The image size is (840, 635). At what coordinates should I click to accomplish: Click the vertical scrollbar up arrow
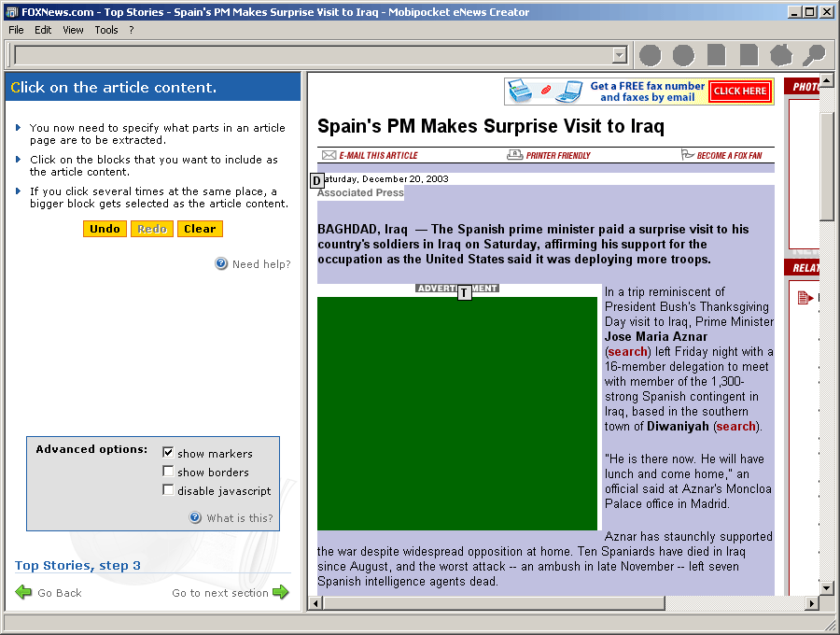point(827,80)
